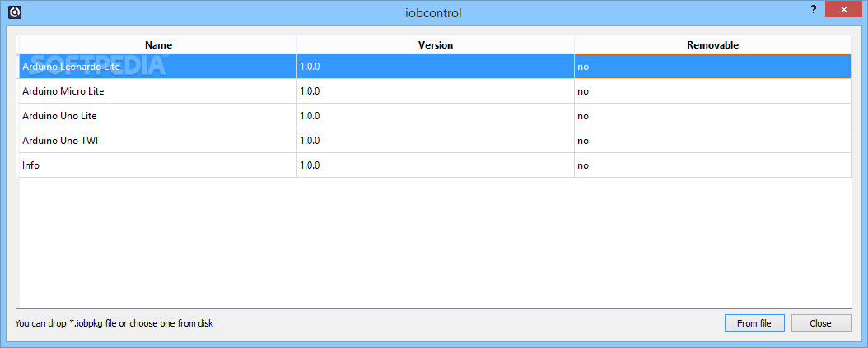Click removable 'no' cell for Info row

[713, 165]
